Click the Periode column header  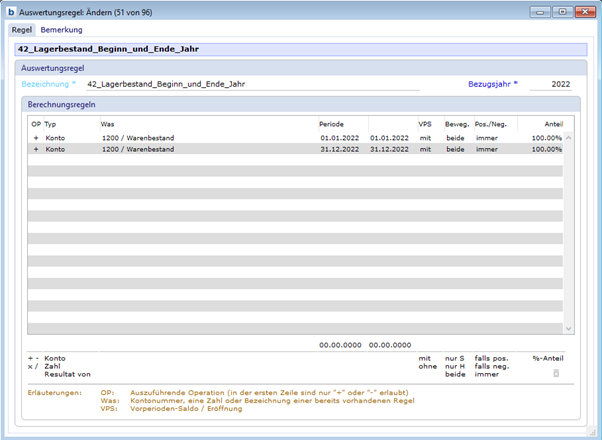coord(331,123)
